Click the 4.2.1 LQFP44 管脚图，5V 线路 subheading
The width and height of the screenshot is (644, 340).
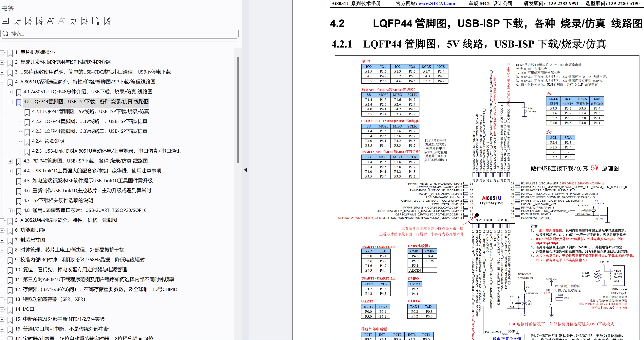pyautogui.click(x=469, y=44)
